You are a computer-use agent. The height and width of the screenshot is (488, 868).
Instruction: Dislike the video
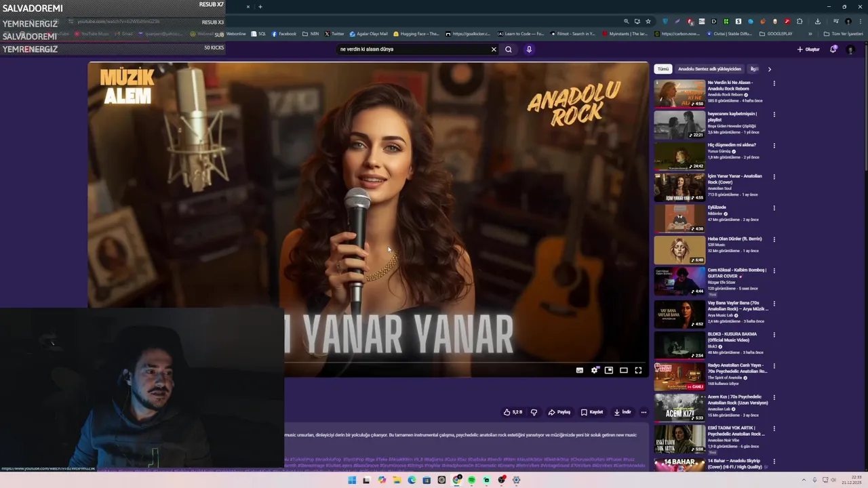(x=534, y=412)
